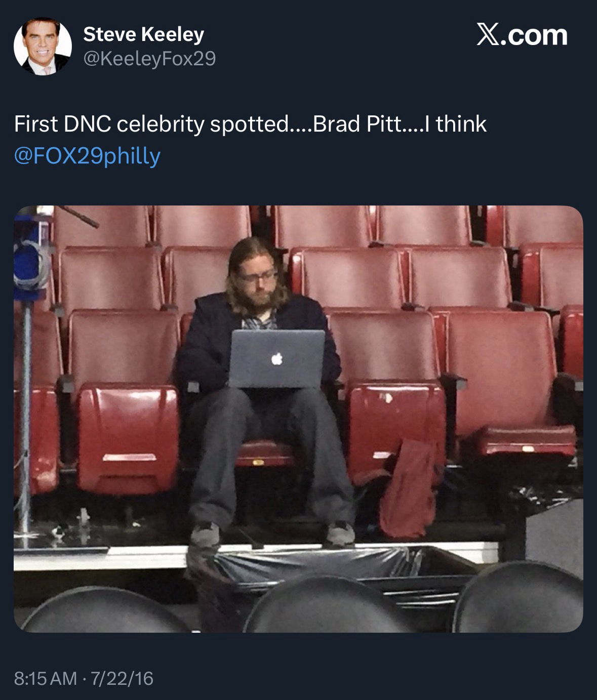This screenshot has width=597, height=700.
Task: Follow the @FOX29philly mention link
Action: [87, 155]
